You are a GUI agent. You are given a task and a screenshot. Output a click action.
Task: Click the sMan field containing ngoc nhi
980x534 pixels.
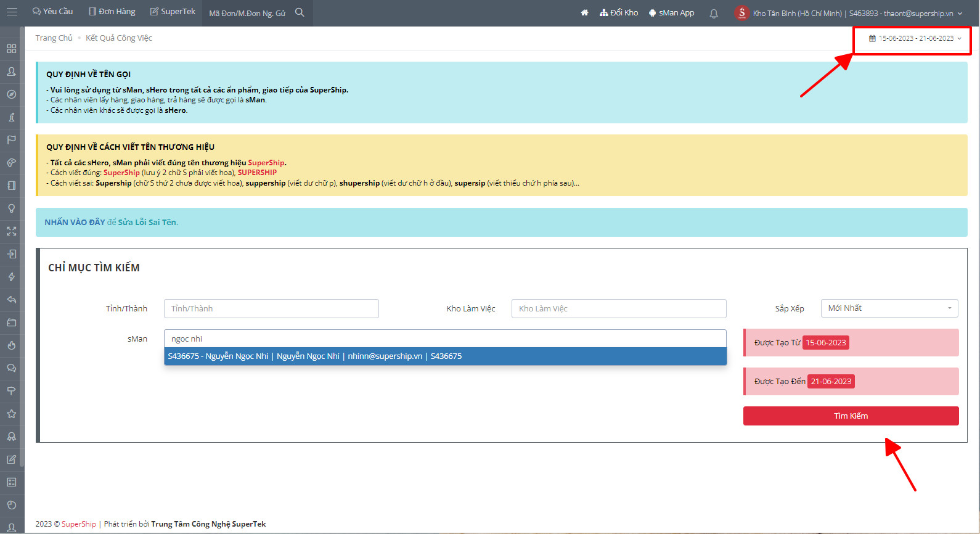445,339
